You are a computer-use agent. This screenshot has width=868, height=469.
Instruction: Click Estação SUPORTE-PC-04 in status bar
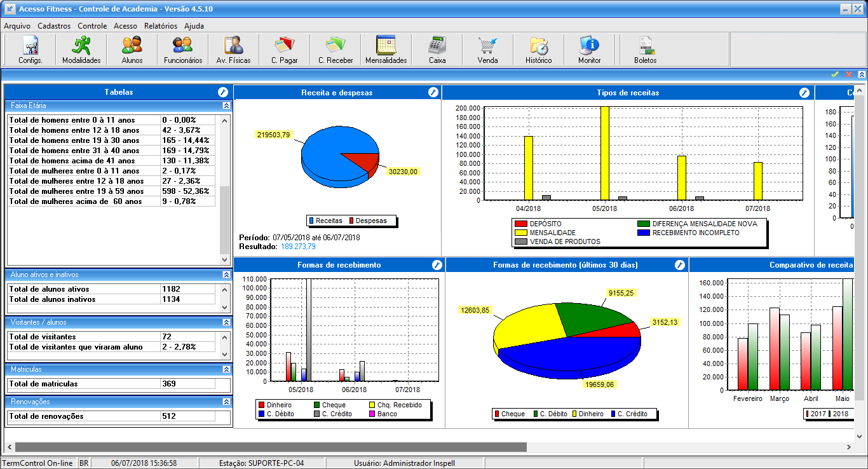(x=261, y=463)
